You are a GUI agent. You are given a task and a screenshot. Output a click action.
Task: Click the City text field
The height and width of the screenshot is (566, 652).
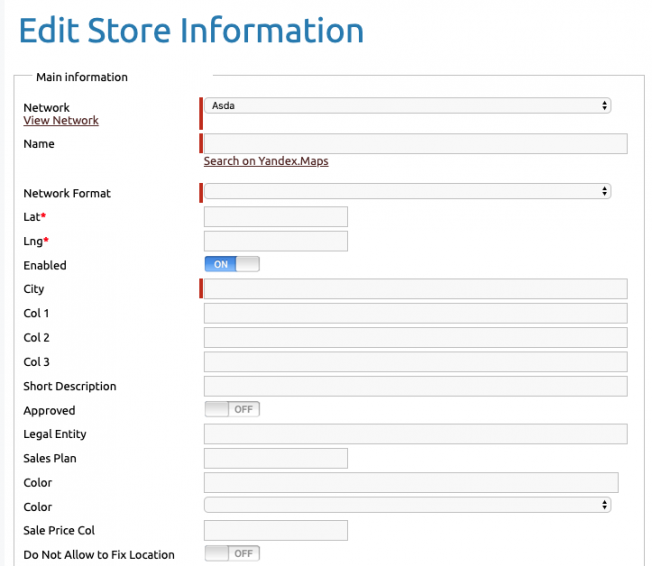(416, 289)
